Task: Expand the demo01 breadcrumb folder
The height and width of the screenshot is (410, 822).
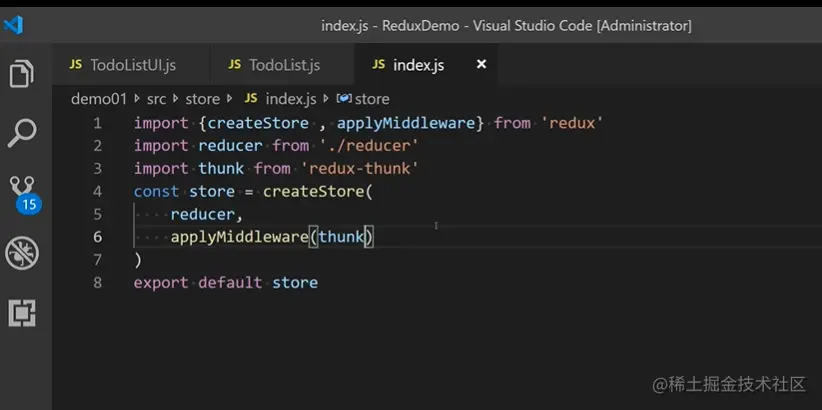Action: click(99, 99)
